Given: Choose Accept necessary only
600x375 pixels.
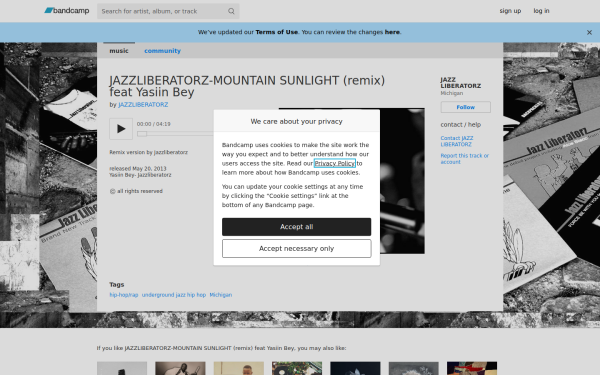Looking at the screenshot, I should (296, 249).
